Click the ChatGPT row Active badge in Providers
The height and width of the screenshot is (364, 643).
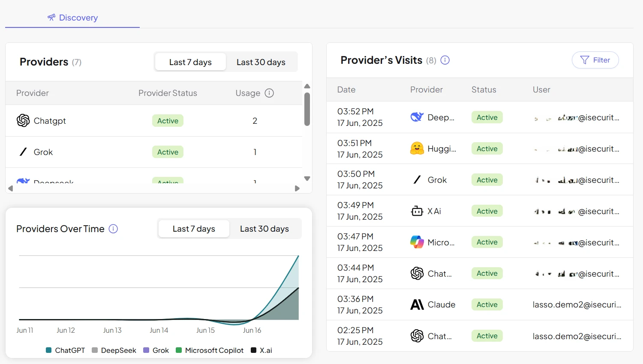(x=167, y=120)
